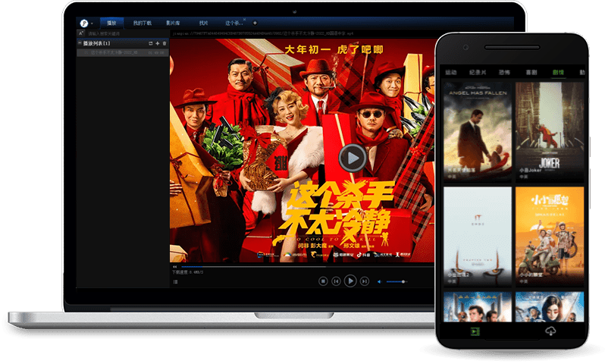Close the 这个杀.. video tab
Screen dimensions: 605x364
tap(244, 20)
